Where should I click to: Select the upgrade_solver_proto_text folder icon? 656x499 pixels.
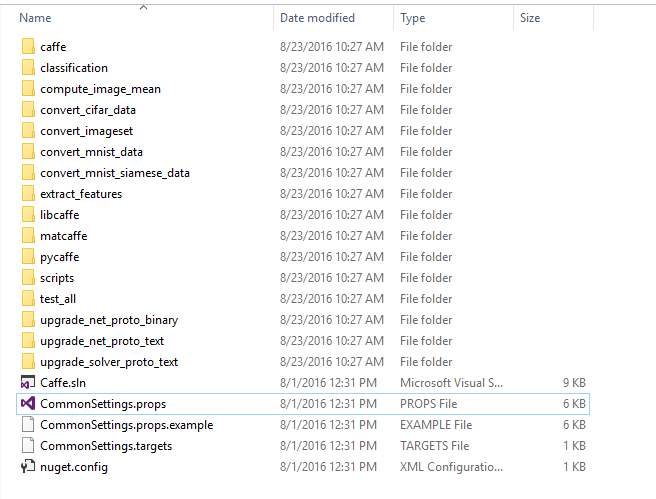pos(28,361)
